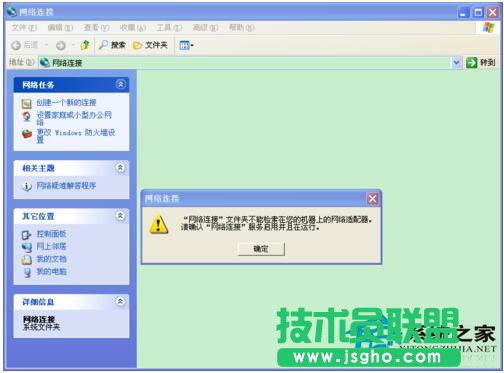Click the 设置家庭或小型办公网络 link

point(74,118)
